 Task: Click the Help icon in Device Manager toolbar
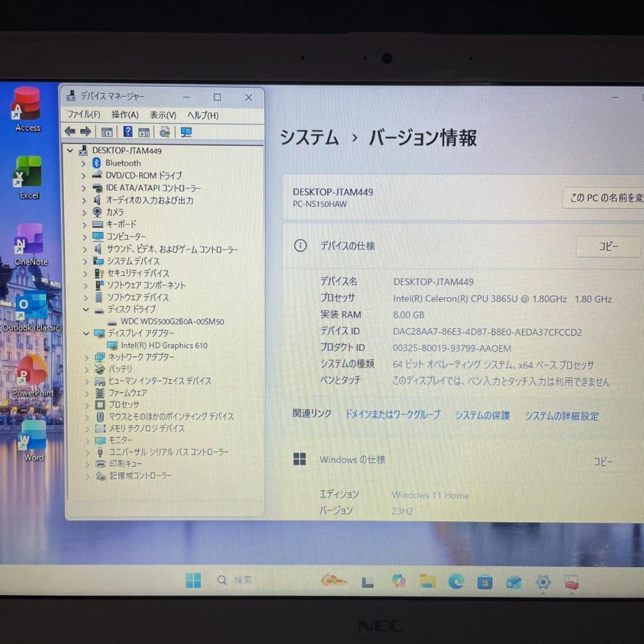coord(127,132)
